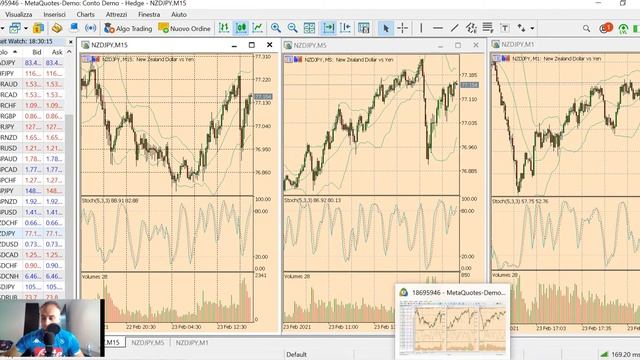Maximize the NZDJPY,M15 chart window
Screen dimensions: 640x360
(x=251, y=45)
